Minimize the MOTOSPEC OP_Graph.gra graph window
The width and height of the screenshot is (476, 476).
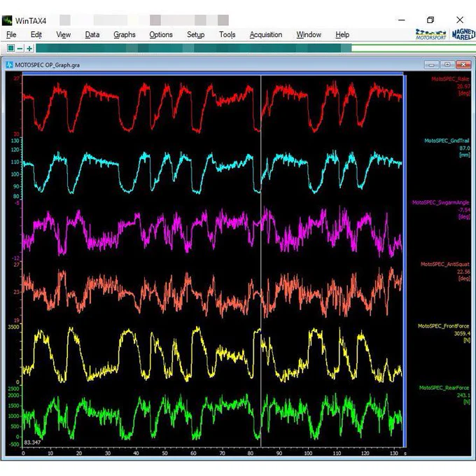tap(431, 64)
